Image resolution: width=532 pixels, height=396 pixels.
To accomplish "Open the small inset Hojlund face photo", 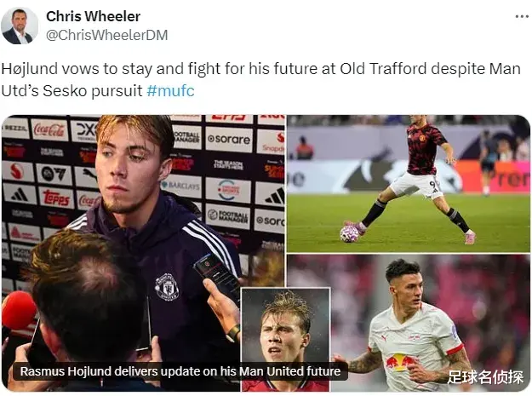I will [x=285, y=339].
